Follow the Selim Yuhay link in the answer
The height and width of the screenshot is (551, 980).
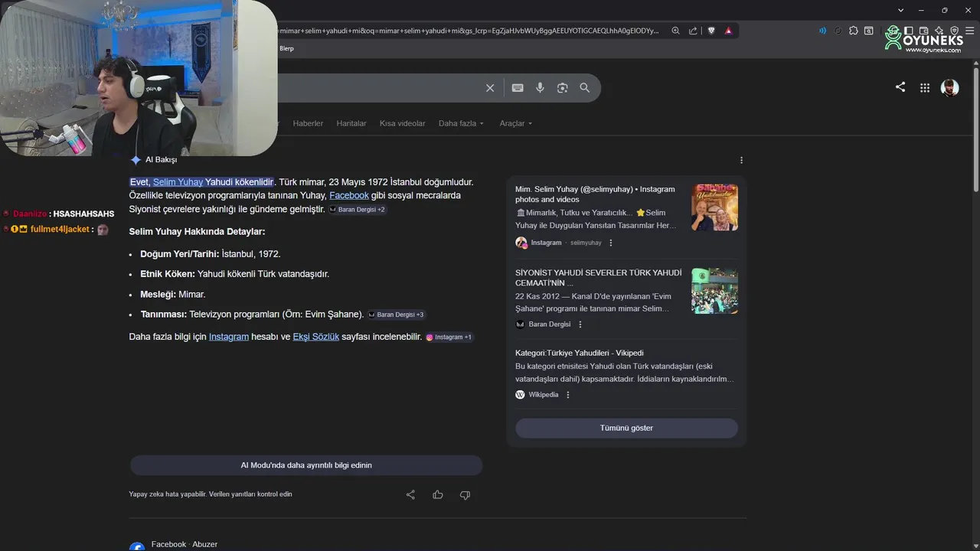[x=178, y=182]
